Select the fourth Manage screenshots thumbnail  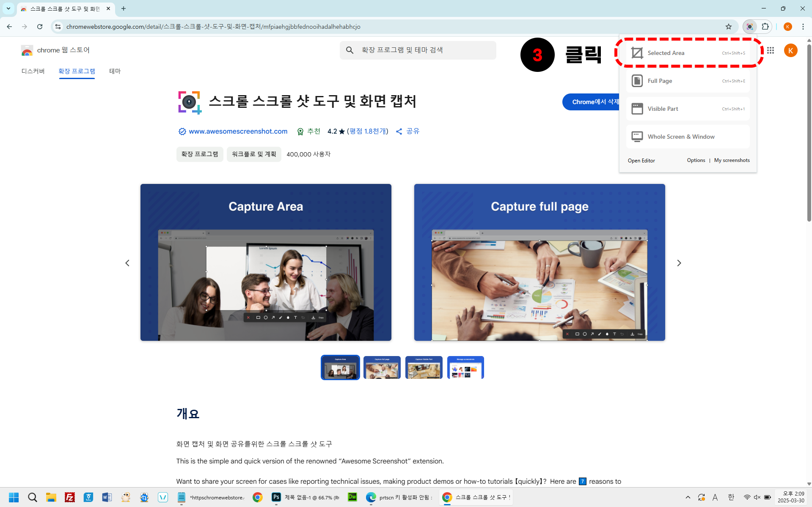(x=465, y=367)
